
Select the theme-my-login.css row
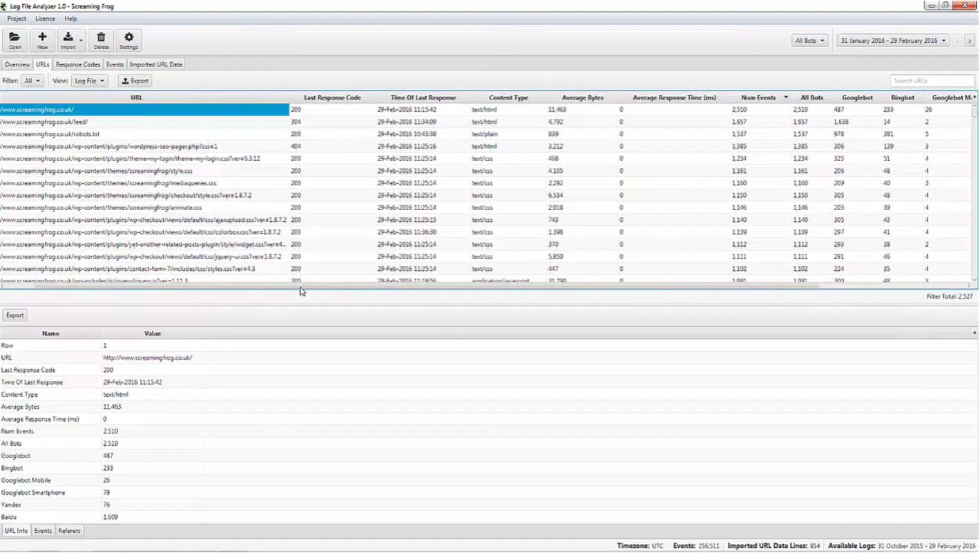coord(486,158)
